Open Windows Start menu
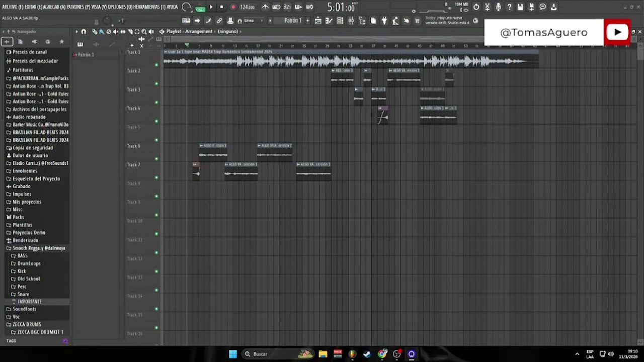 [233, 354]
